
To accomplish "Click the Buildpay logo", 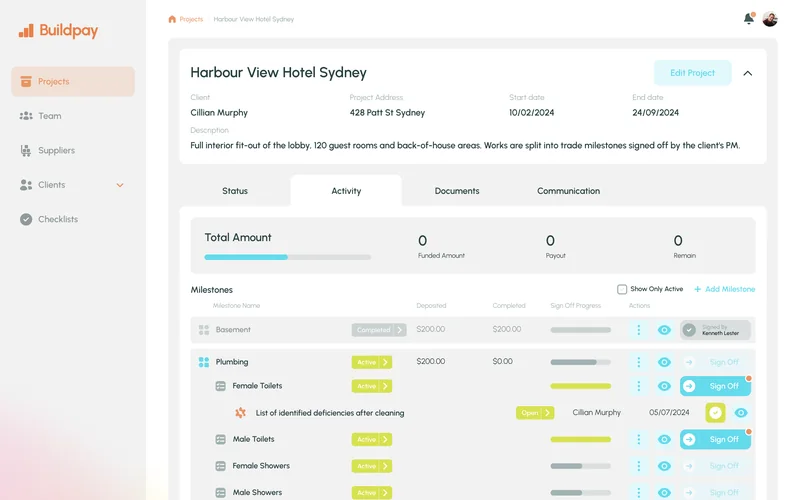I will click(x=58, y=31).
